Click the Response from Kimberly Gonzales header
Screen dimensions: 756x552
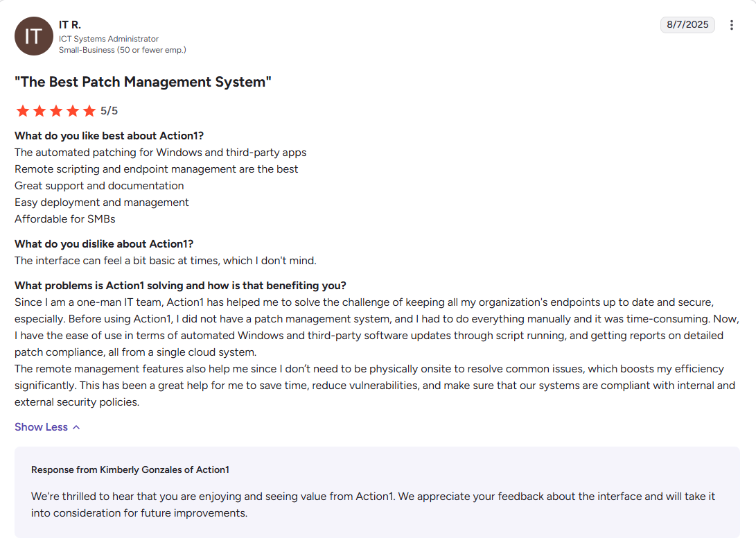click(x=130, y=469)
